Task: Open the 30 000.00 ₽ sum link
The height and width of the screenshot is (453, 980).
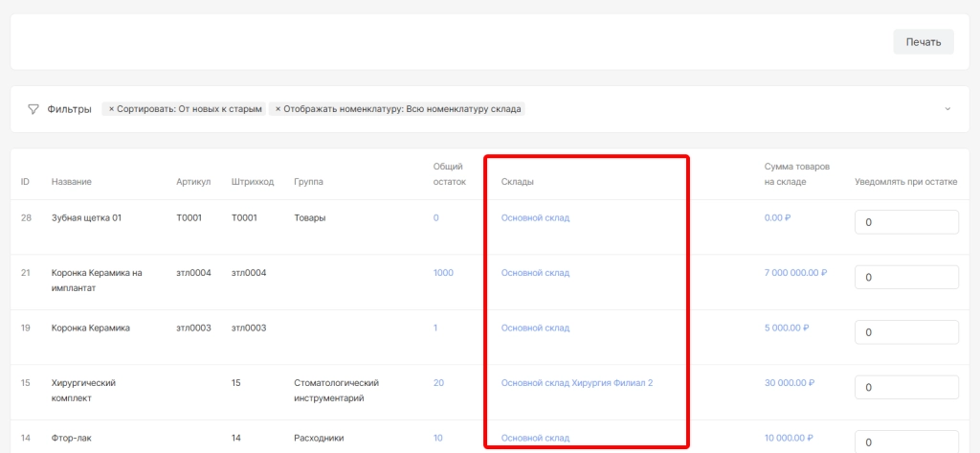Action: pyautogui.click(x=790, y=383)
